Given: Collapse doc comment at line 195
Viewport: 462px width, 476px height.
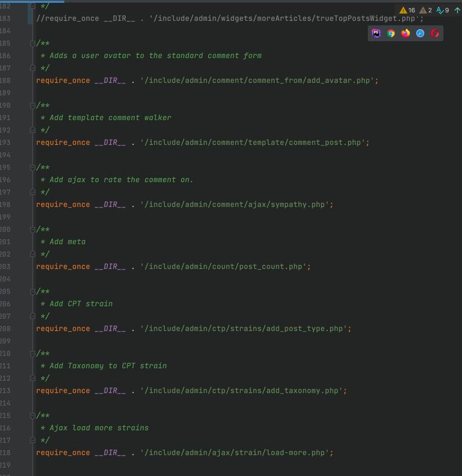Looking at the screenshot, I should [x=33, y=168].
